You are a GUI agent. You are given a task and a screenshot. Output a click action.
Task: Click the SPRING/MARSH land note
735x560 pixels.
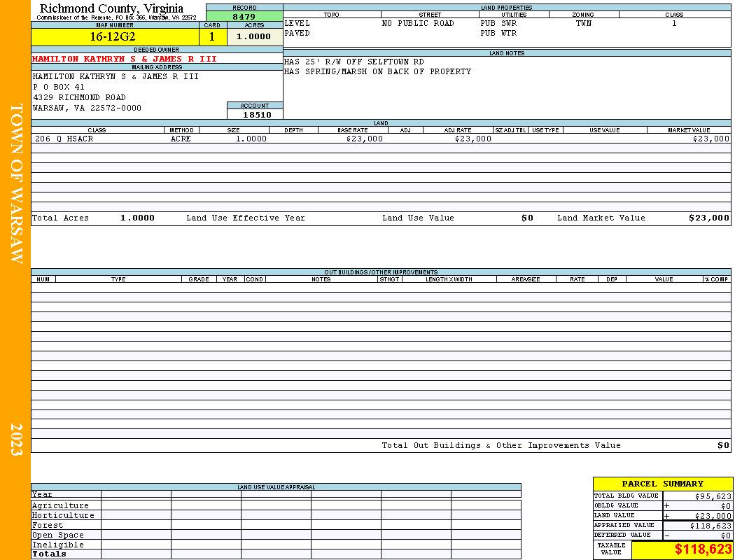pos(377,71)
